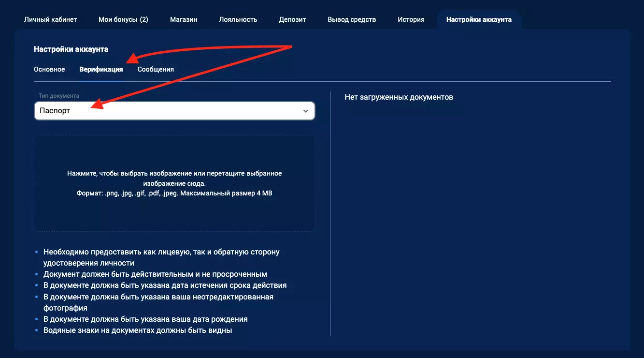The height and width of the screenshot is (358, 644).
Task: Click the chevron on the Паспорт selector
Action: [305, 111]
